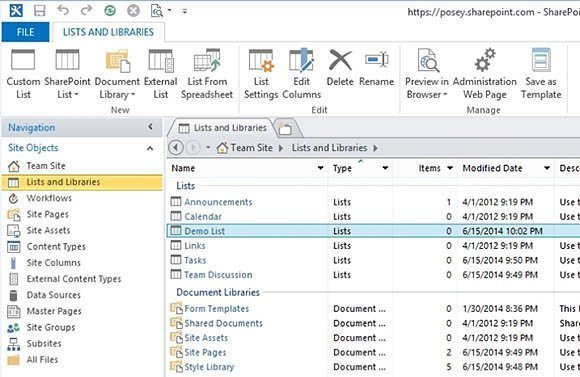Open the Type column filter dropdown
Image resolution: width=580 pixels, height=377 pixels.
pyautogui.click(x=385, y=168)
